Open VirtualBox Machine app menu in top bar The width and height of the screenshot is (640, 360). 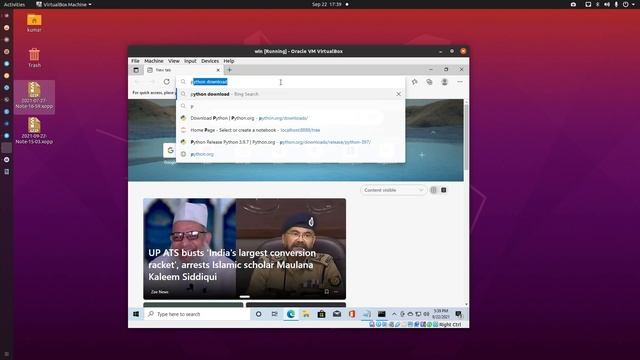[64, 4]
